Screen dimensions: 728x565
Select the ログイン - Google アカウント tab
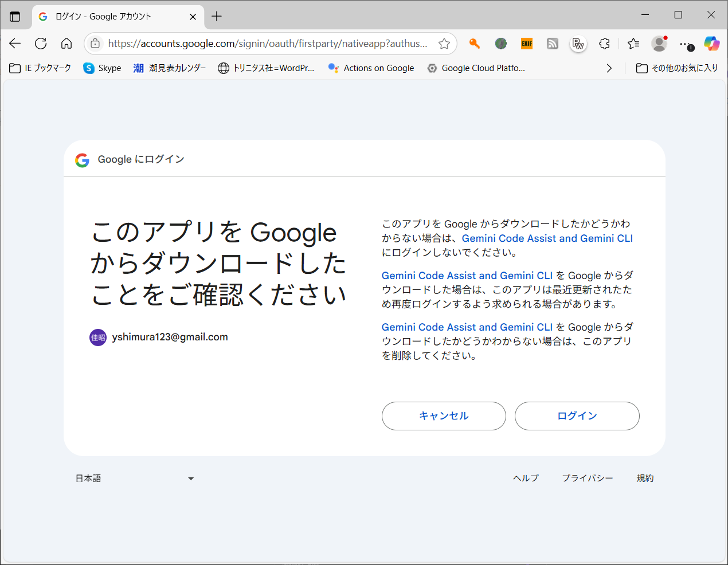coord(118,17)
